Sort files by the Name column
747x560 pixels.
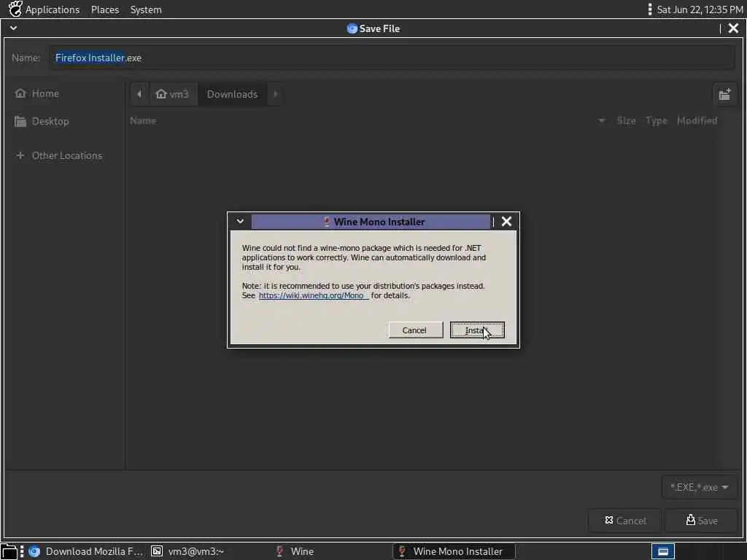click(x=143, y=120)
